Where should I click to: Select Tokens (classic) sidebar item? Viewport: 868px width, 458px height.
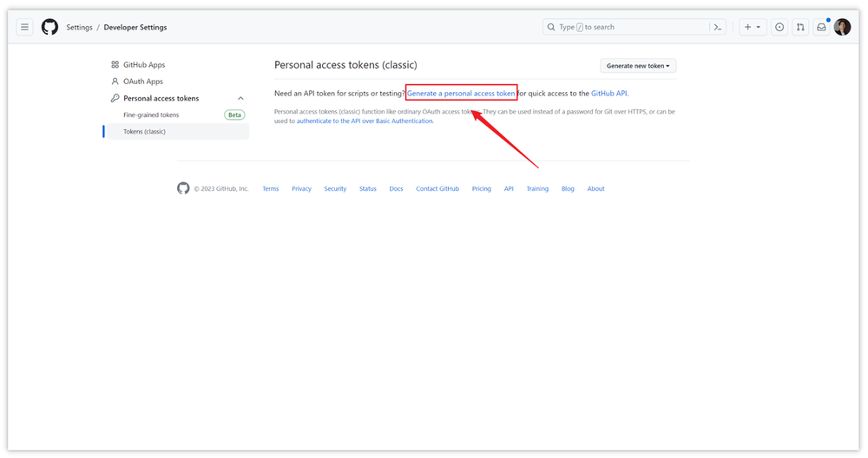click(x=177, y=131)
